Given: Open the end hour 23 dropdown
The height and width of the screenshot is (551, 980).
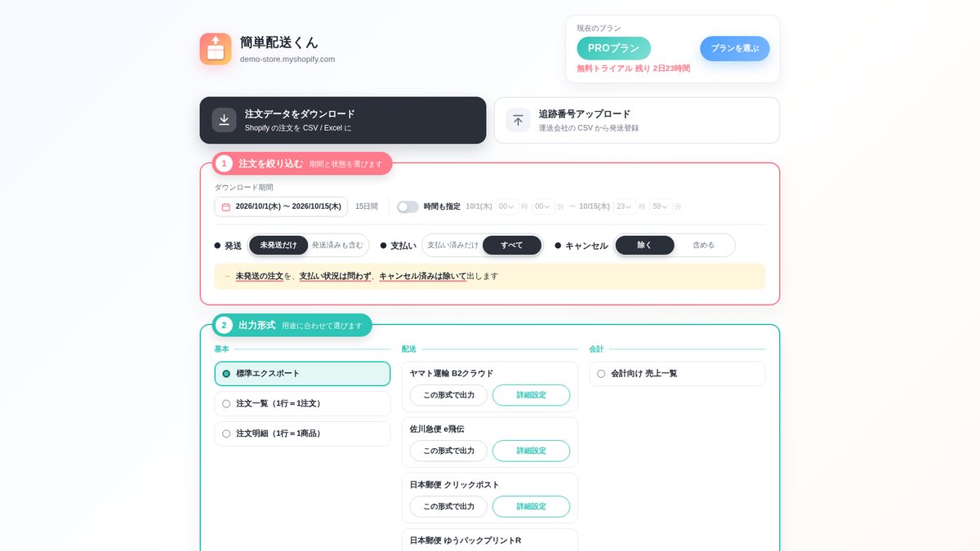Looking at the screenshot, I should pyautogui.click(x=625, y=207).
